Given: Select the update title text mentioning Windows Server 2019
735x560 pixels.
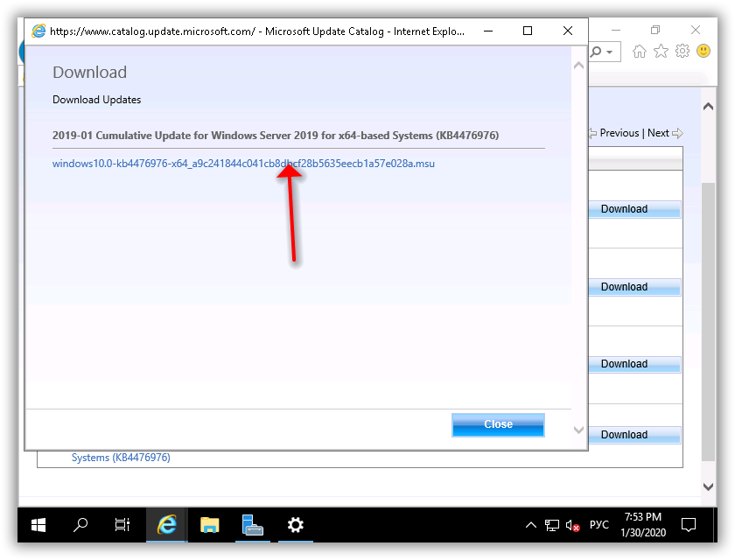Looking at the screenshot, I should point(276,136).
